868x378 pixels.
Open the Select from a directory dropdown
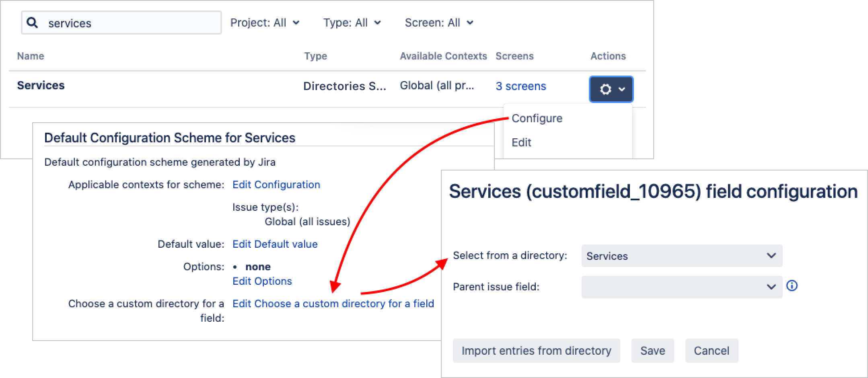coord(682,256)
